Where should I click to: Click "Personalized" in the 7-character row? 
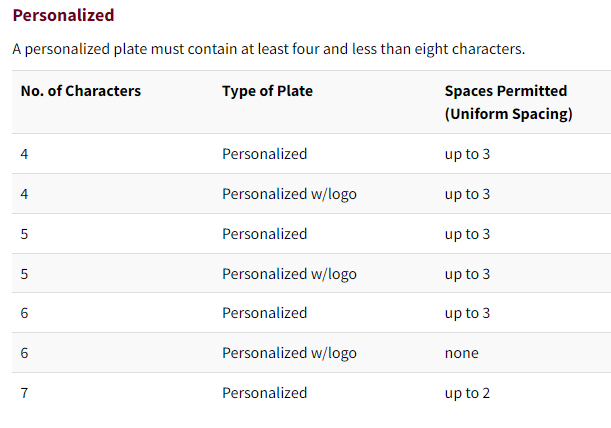264,393
